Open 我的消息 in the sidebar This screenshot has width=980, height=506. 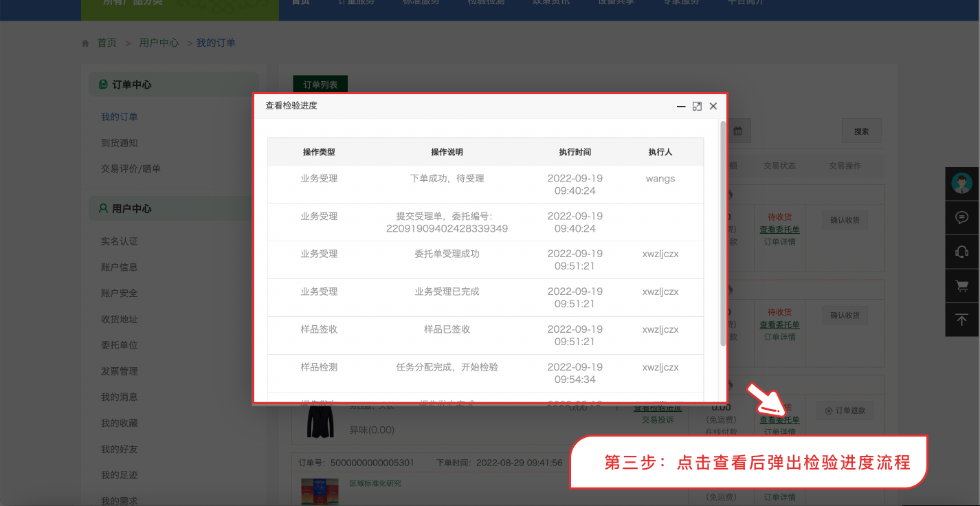coord(120,397)
